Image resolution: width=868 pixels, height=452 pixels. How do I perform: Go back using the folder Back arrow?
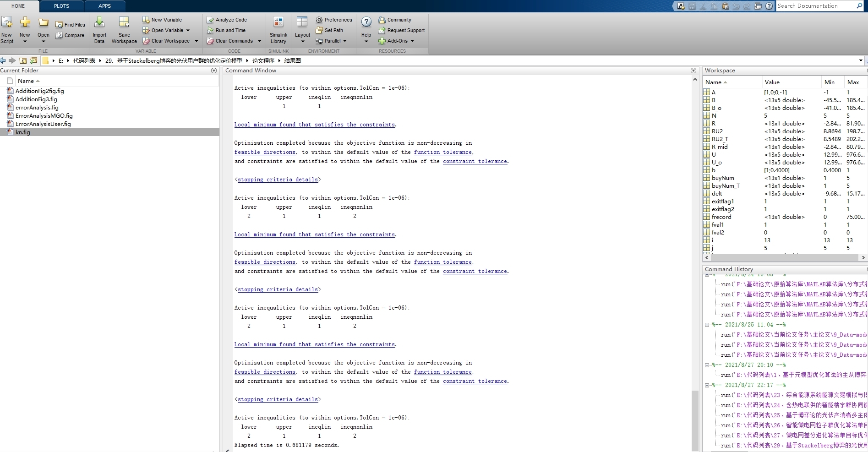[3, 60]
